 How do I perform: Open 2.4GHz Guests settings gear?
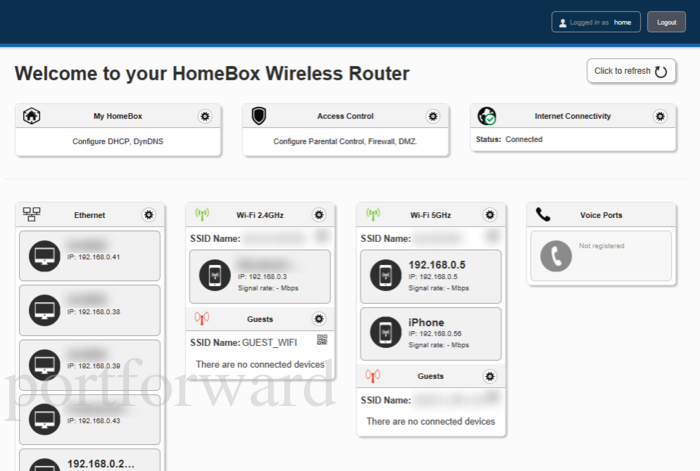[319, 318]
